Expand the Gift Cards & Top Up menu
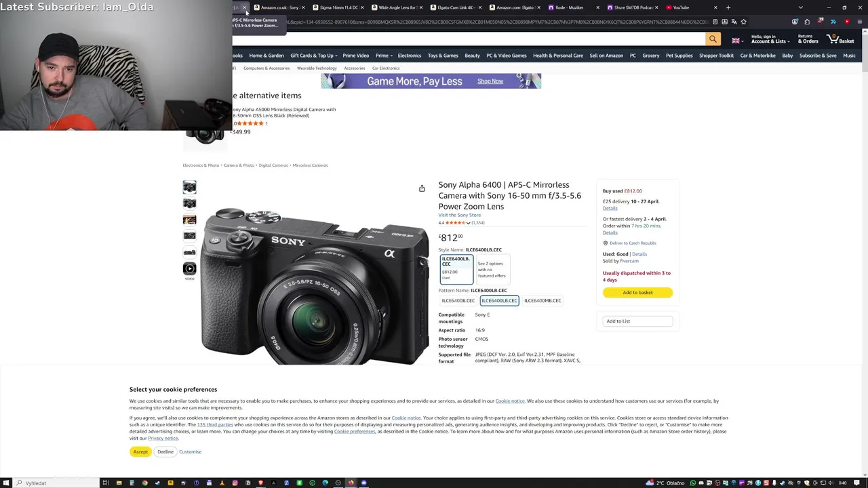The height and width of the screenshot is (488, 868). [313, 56]
